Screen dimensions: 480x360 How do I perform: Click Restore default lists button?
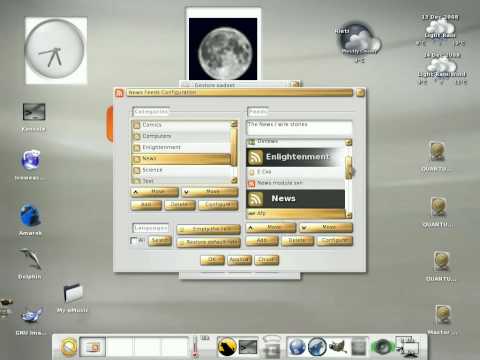coord(208,242)
